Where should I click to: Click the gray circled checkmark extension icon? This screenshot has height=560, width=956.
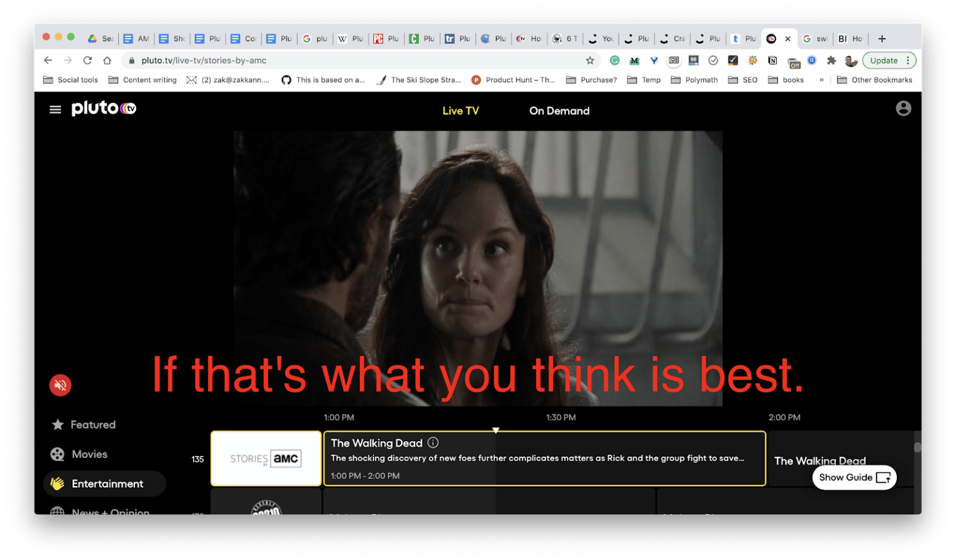[713, 60]
